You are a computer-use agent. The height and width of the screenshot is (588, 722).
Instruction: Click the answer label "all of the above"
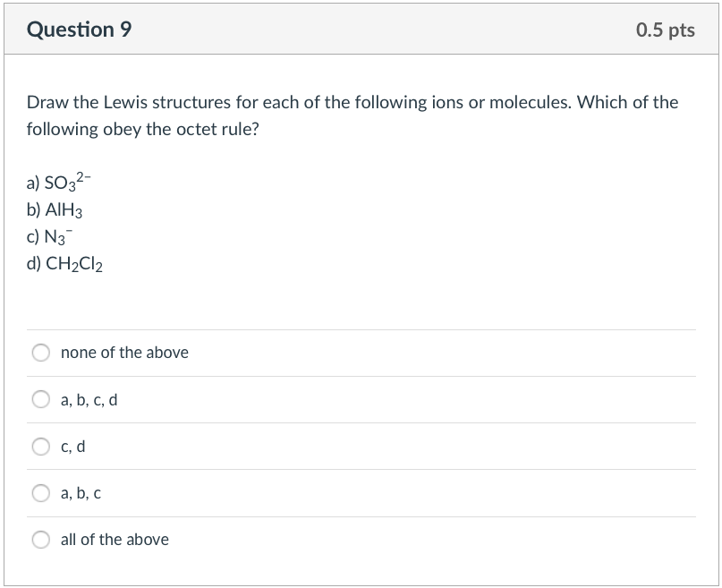[x=115, y=540]
